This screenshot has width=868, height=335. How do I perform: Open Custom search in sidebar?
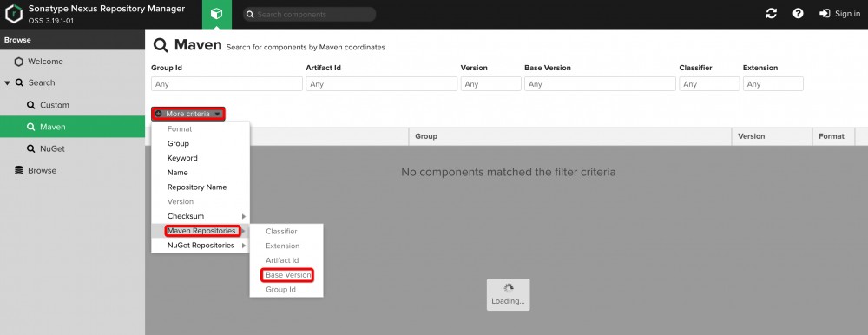point(54,105)
